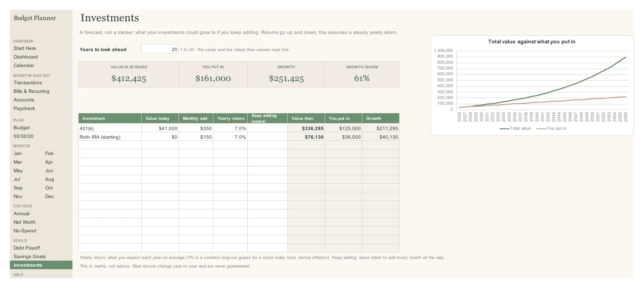This screenshot has width=644, height=288.
Task: Click the Roth IRA yearly return cell
Action: click(230, 137)
